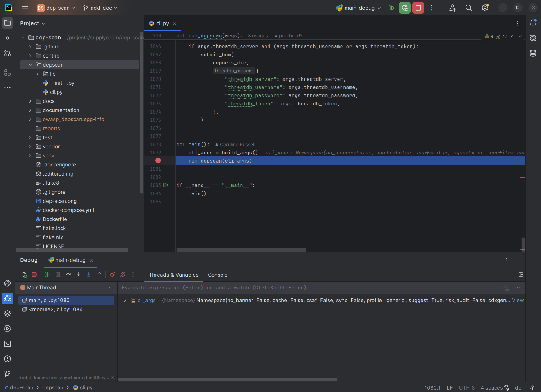Select Threads & Variables tab

coord(174,275)
